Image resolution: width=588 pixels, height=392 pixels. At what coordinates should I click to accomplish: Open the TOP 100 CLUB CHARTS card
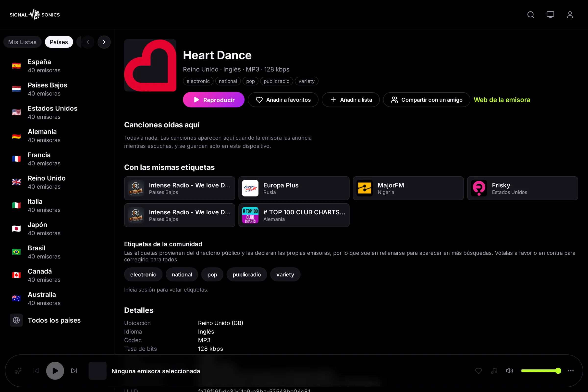click(x=294, y=215)
